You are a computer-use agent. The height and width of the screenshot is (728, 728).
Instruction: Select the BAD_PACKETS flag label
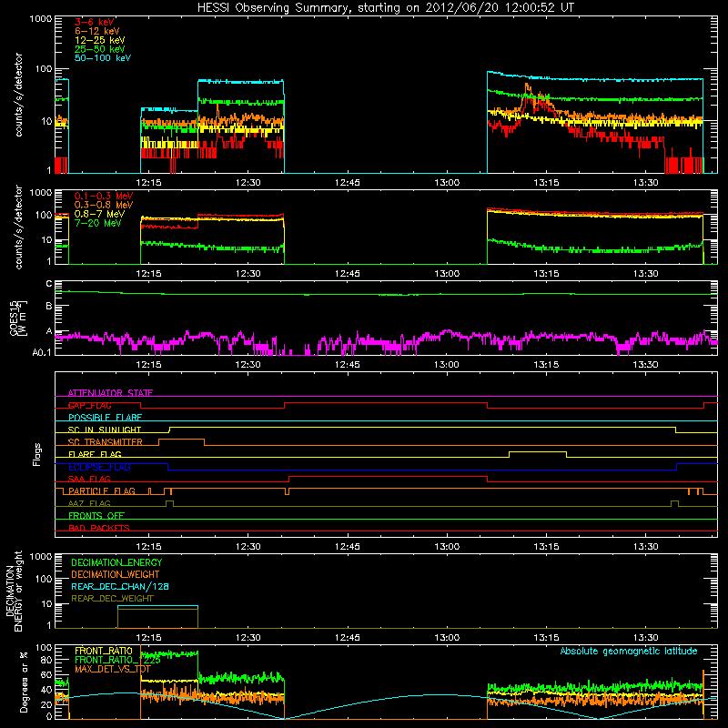pos(99,528)
